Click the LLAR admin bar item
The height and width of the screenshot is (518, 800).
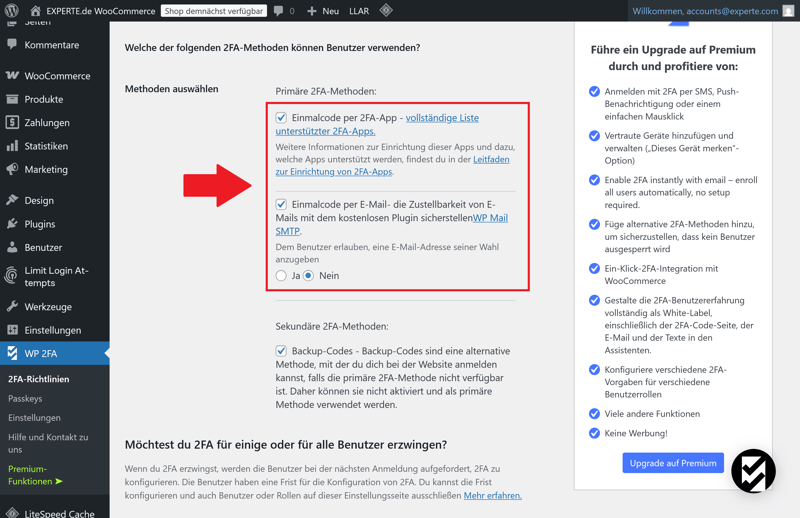pyautogui.click(x=359, y=11)
